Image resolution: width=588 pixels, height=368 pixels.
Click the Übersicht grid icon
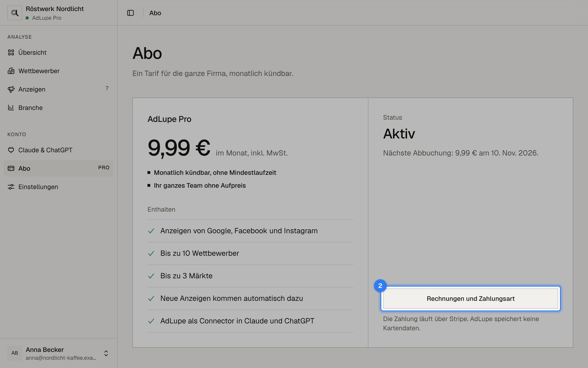pyautogui.click(x=11, y=52)
